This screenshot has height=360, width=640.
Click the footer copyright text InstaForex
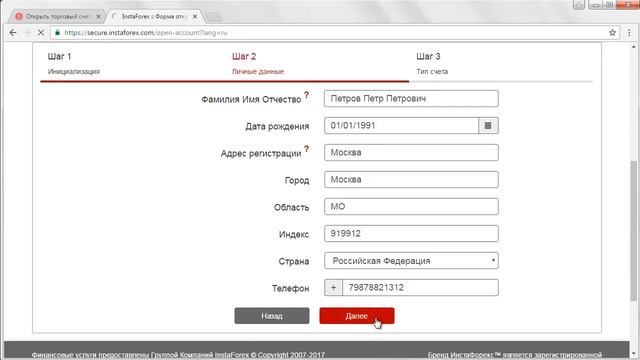tap(178, 355)
